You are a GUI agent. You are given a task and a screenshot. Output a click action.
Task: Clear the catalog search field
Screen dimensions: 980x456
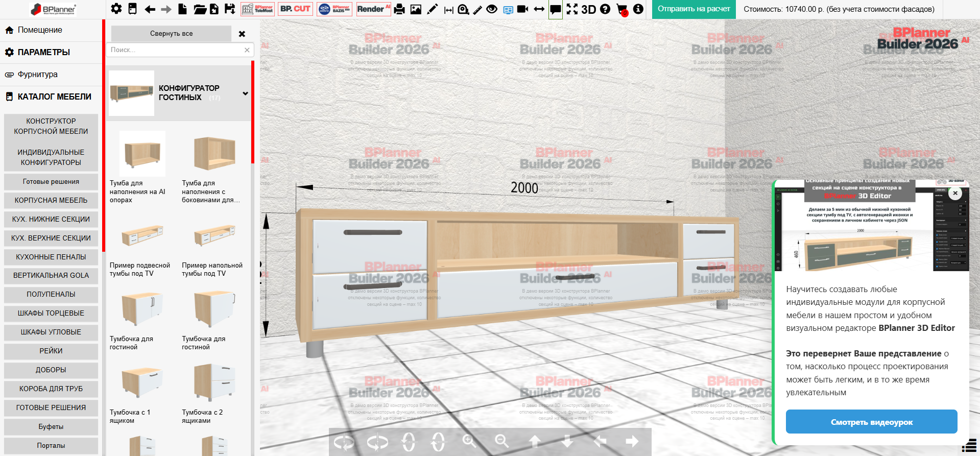[x=247, y=50]
